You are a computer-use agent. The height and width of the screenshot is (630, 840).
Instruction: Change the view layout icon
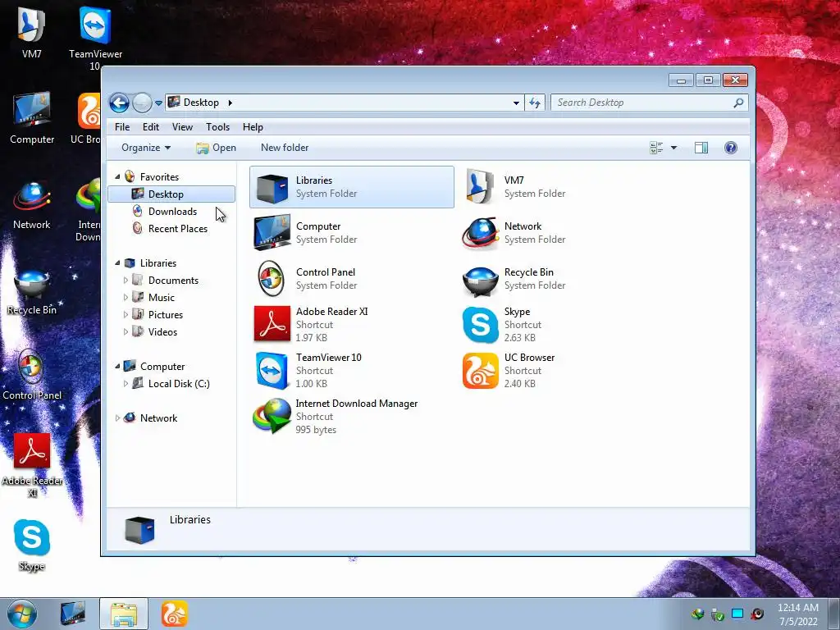point(656,148)
